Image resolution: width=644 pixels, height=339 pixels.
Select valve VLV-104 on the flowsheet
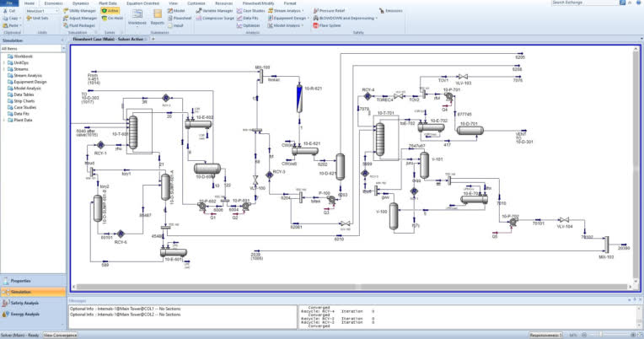point(564,220)
